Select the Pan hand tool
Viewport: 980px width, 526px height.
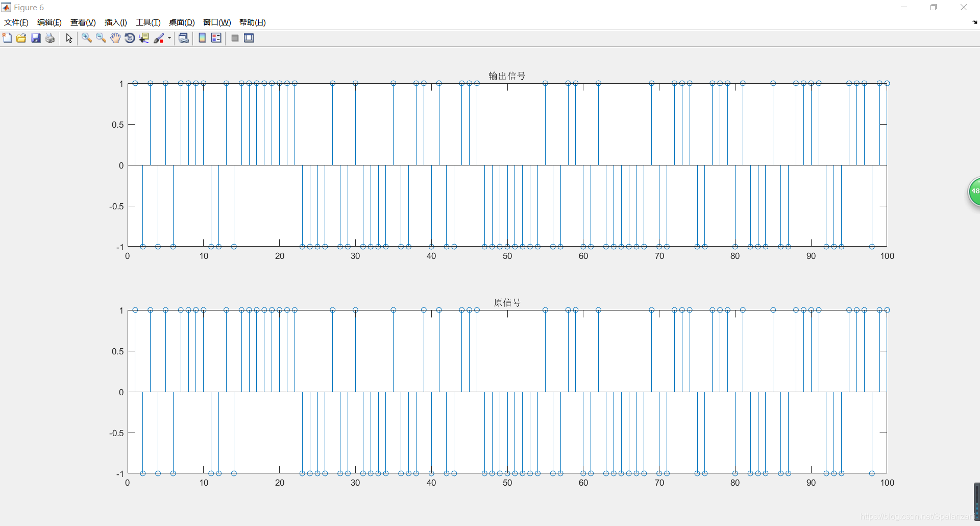coord(115,38)
